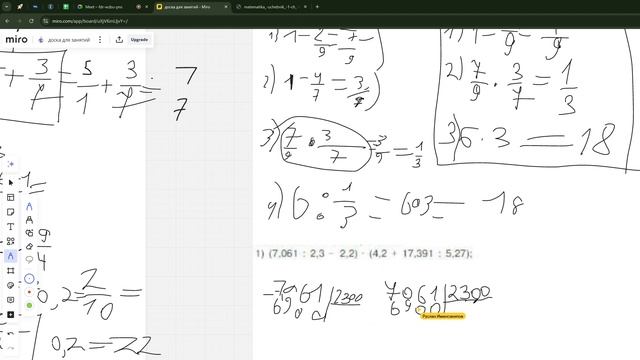Switch to pinned green Sheets tab
640x360 pixels.
pyautogui.click(x=66, y=7)
